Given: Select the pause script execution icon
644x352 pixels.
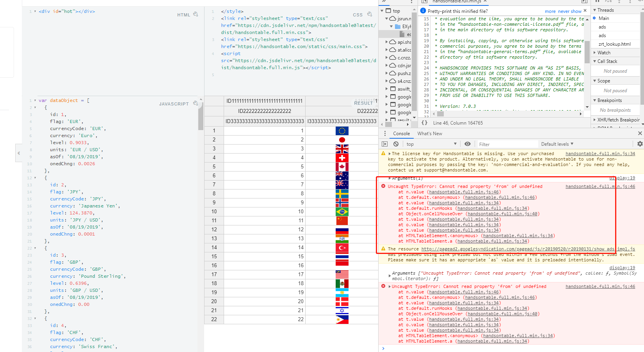Looking at the screenshot, I should [x=598, y=2].
